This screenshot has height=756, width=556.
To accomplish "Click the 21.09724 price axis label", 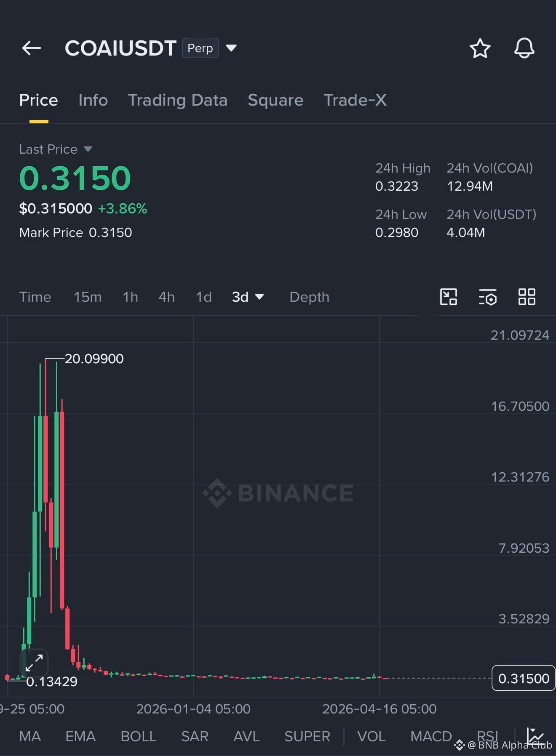I will (520, 335).
